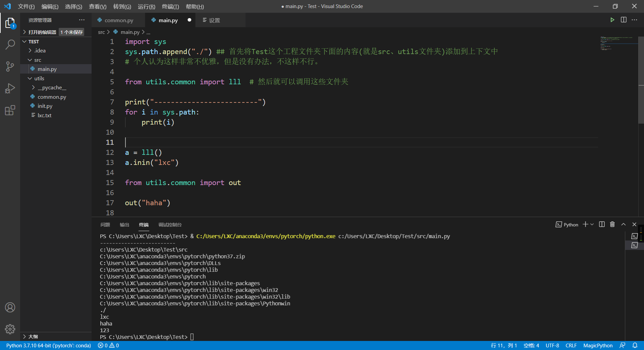Open Explorer panel more actions ellipsis
The image size is (644, 350).
[82, 20]
